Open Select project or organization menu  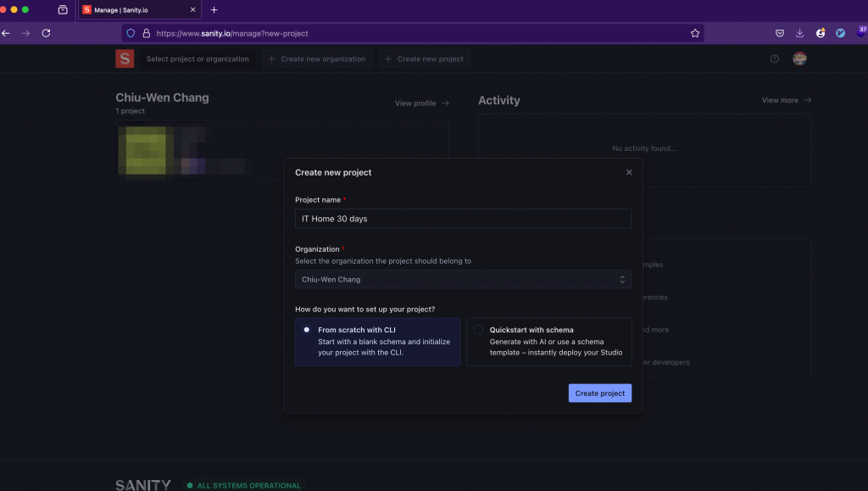click(197, 59)
